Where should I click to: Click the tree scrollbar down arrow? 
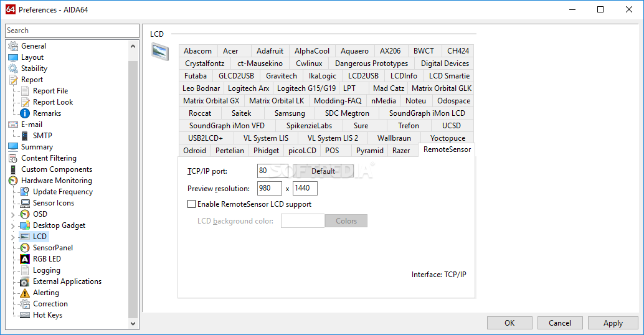pos(133,324)
